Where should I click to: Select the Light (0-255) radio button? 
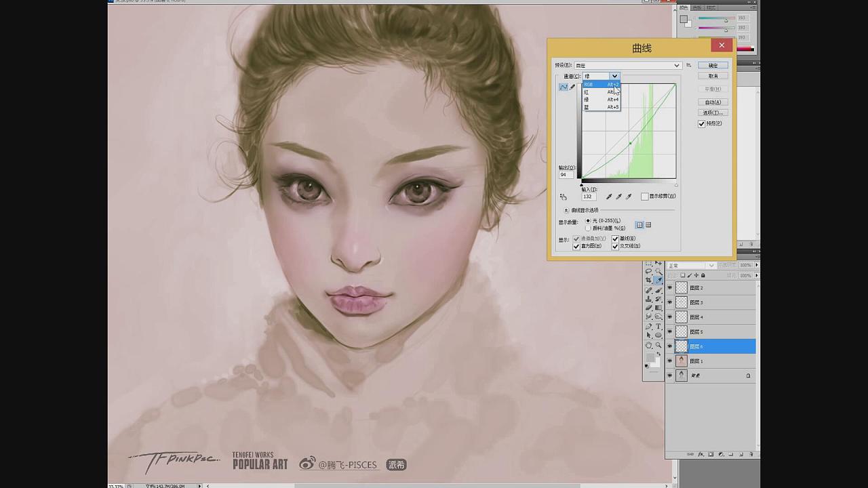[588, 220]
